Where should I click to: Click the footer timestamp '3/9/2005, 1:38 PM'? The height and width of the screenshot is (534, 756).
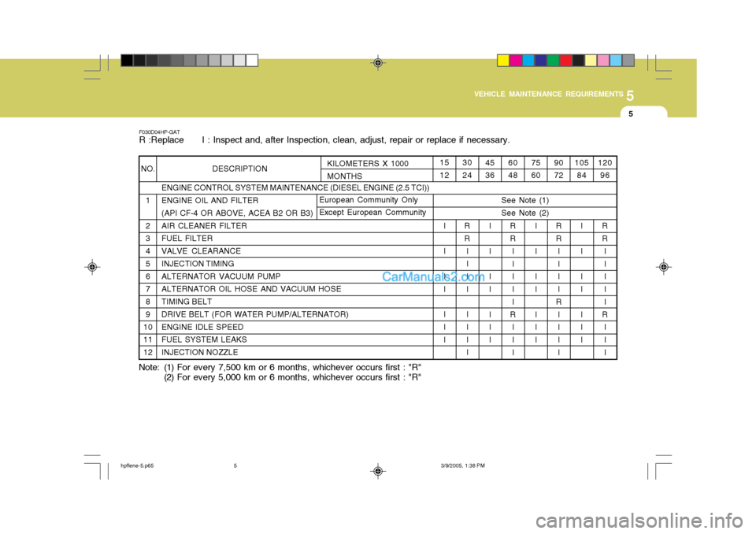(x=463, y=466)
